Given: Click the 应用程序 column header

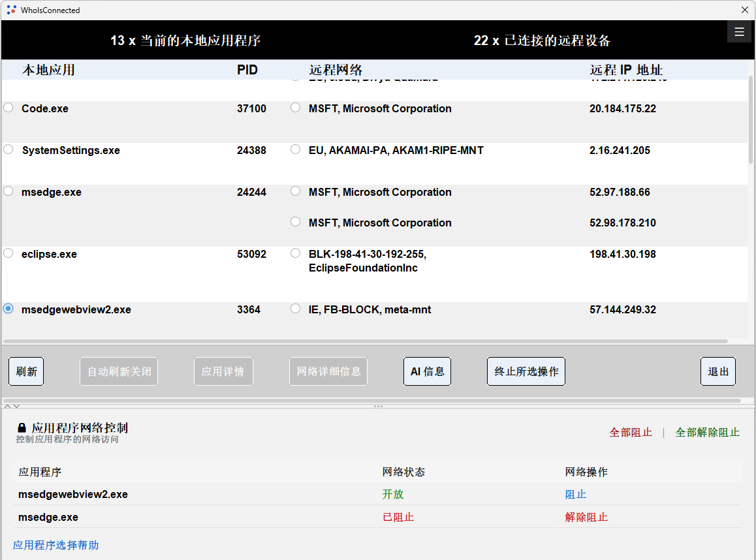Looking at the screenshot, I should point(40,472).
